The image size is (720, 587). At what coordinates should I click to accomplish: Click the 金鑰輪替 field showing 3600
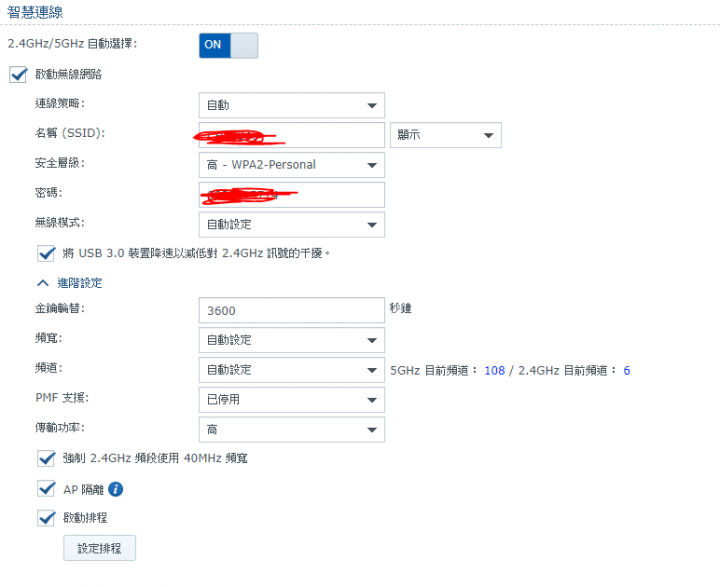coord(292,310)
